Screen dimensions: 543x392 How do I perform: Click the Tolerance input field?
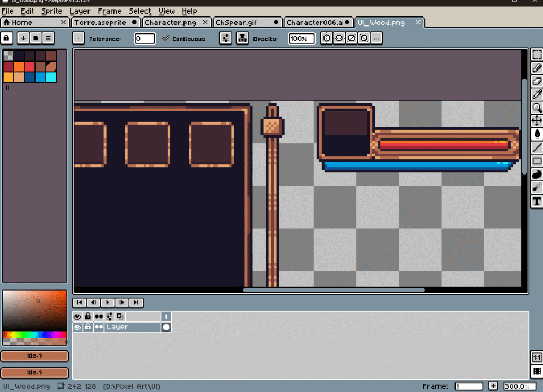pos(145,39)
